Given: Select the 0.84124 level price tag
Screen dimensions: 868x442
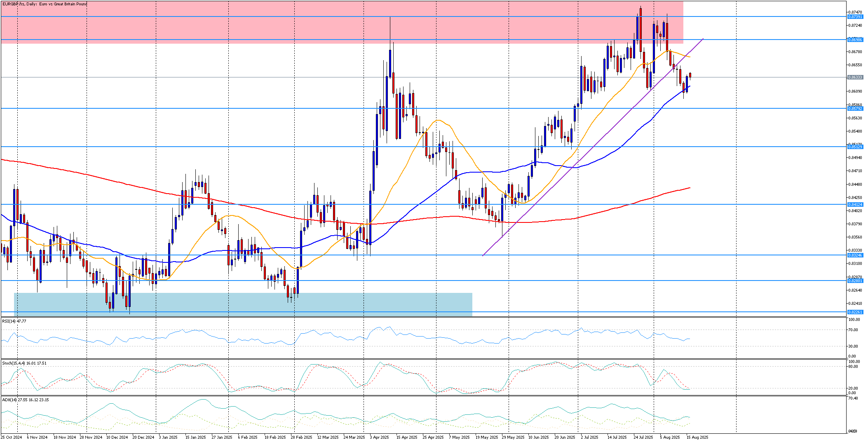Looking at the screenshot, I should click(854, 205).
